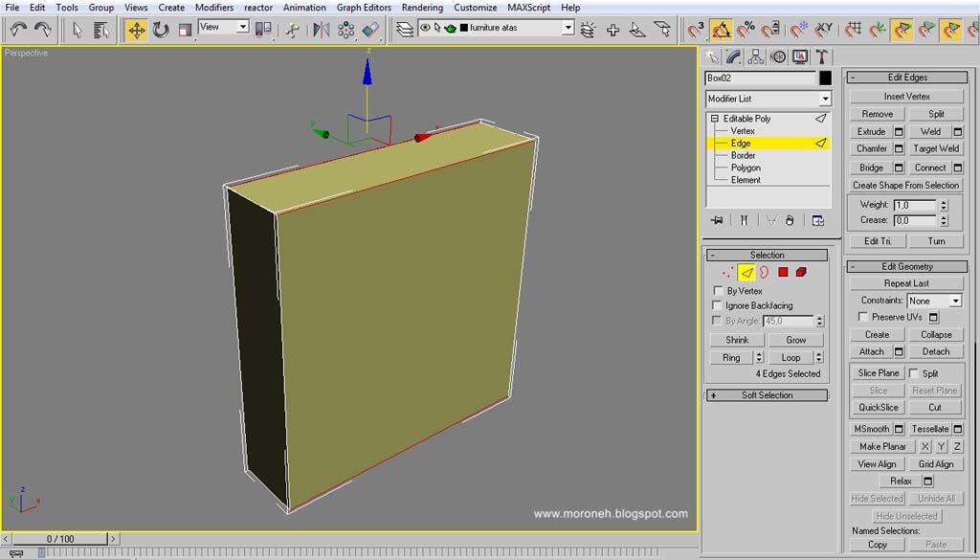Open the Graph Editors menu
This screenshot has height=560, width=980.
pos(364,8)
